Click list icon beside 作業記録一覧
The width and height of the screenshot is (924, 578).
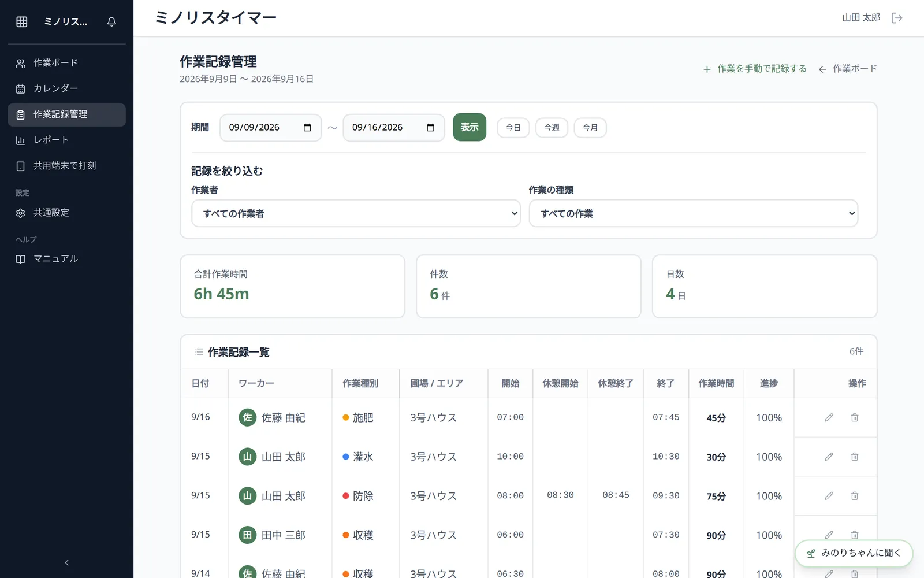tap(199, 352)
